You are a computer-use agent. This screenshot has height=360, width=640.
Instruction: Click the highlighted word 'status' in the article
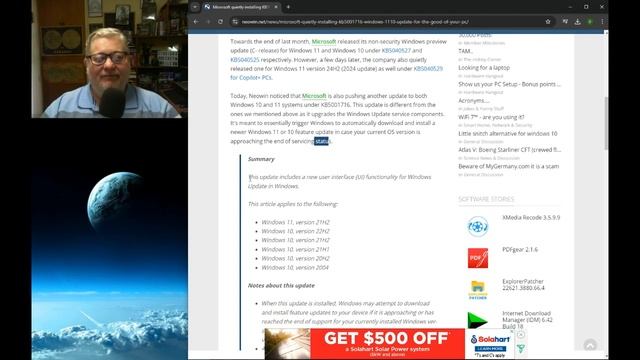coord(321,141)
